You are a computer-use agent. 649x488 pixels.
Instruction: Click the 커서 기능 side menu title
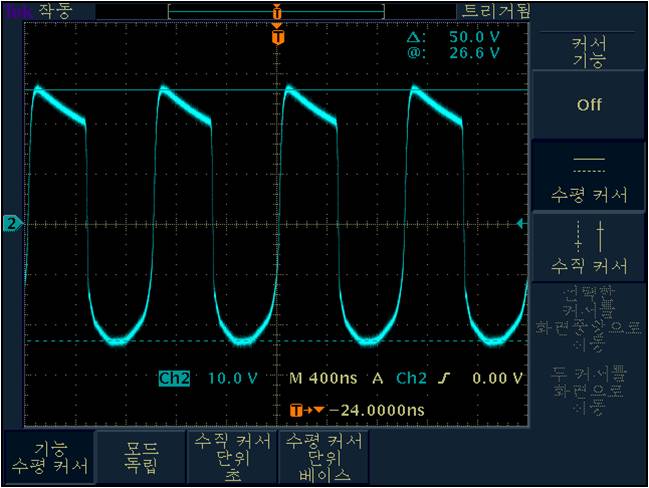pos(589,52)
